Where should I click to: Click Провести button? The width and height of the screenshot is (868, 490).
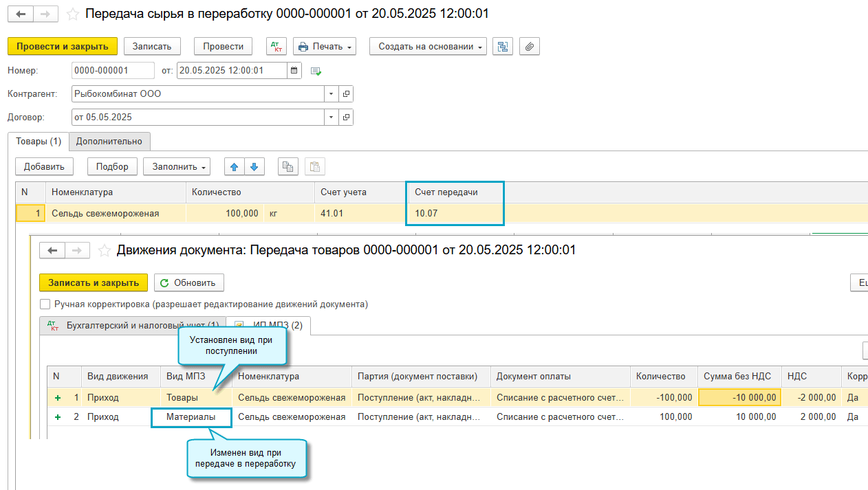224,47
